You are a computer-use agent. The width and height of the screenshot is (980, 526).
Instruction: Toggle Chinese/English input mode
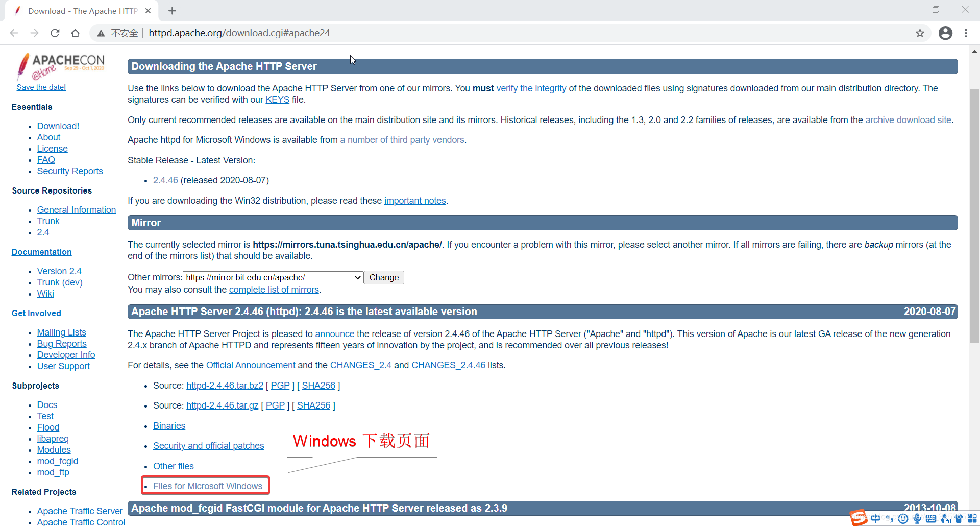[x=875, y=518]
